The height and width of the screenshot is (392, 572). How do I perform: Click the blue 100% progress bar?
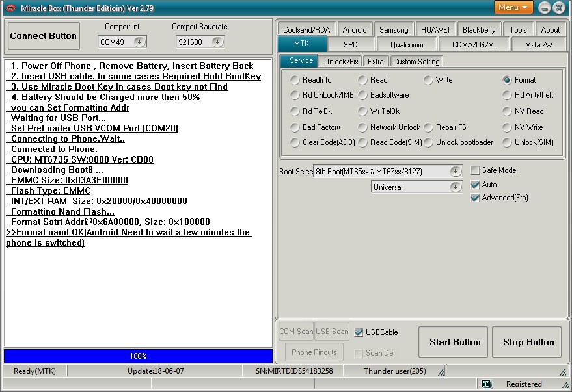point(138,356)
